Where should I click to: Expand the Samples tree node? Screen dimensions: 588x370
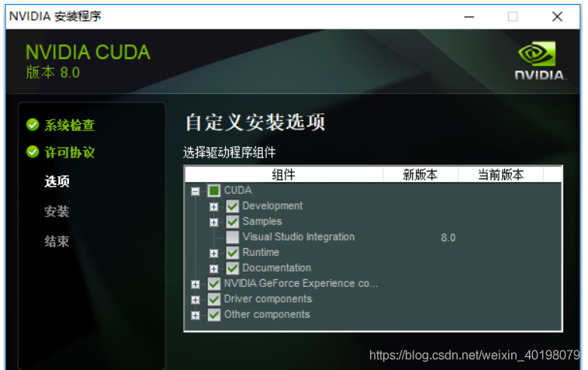pyautogui.click(x=214, y=223)
